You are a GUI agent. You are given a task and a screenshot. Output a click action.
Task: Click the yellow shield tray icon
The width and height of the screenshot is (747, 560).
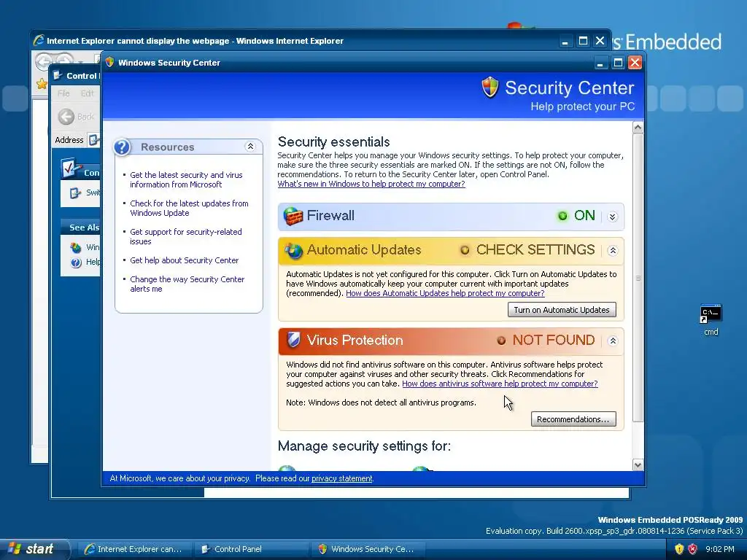[x=679, y=549]
